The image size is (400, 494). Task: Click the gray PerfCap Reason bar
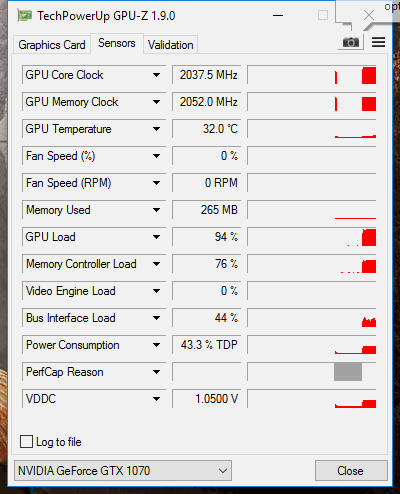pos(348,372)
